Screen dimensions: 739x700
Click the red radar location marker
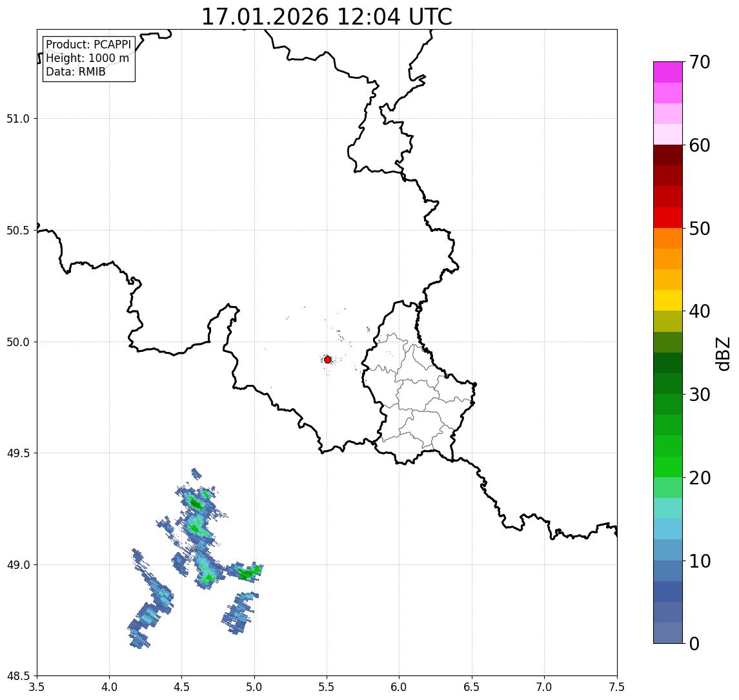[328, 360]
